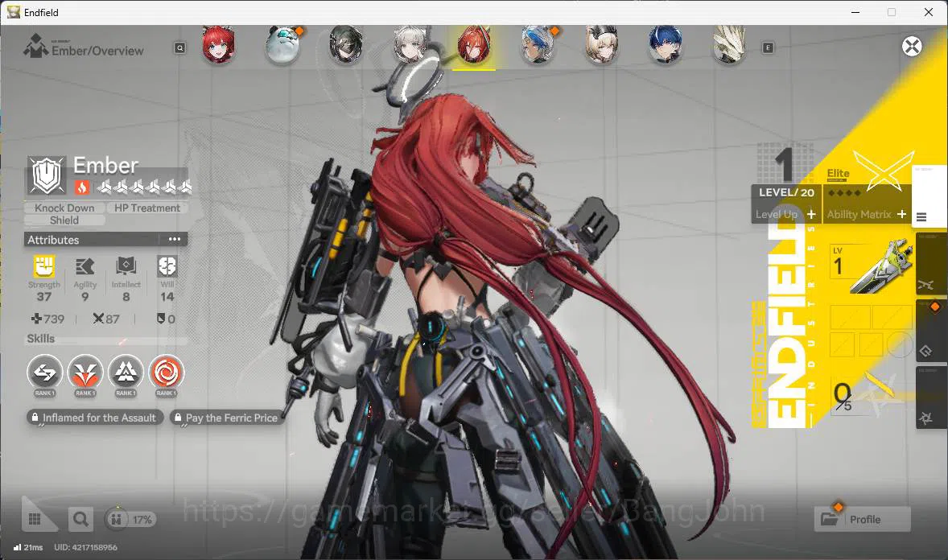Open the grid menu icon at bottom left
This screenshot has width=948, height=560.
pos(35,519)
